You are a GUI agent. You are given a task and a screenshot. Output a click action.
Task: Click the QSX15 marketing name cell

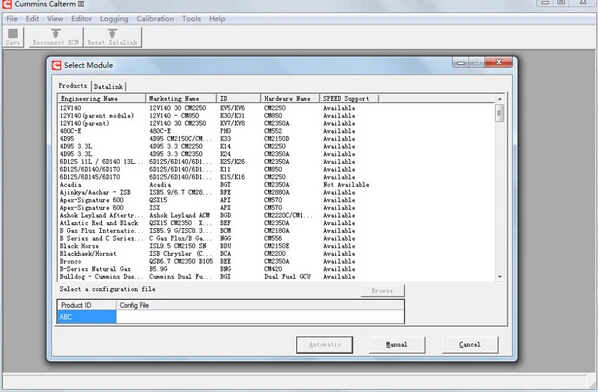[158, 200]
